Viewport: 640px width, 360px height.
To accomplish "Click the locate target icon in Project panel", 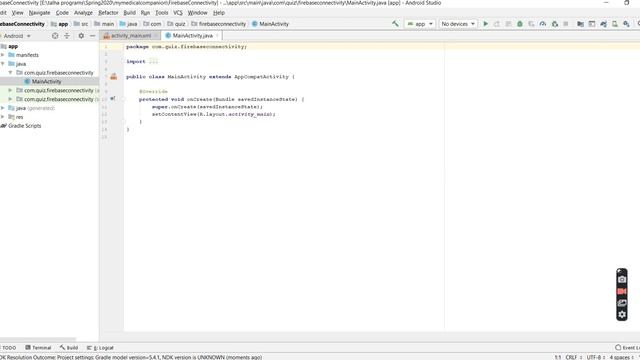I will pos(55,36).
